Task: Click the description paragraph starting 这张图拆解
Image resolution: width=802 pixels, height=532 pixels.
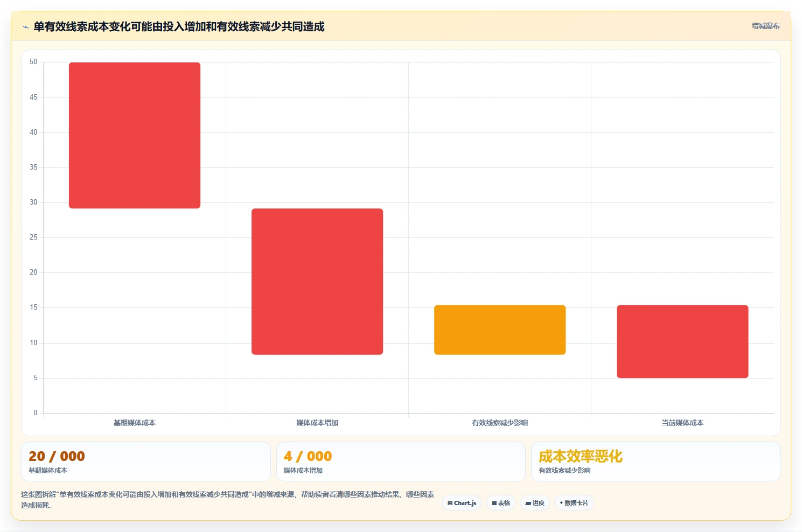Action: (228, 500)
